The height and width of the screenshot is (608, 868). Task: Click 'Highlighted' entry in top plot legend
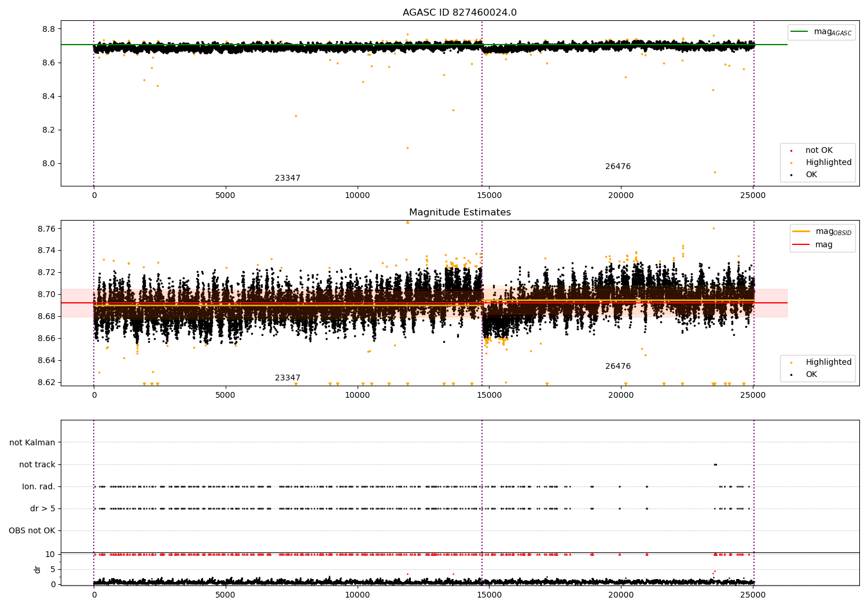821,163
